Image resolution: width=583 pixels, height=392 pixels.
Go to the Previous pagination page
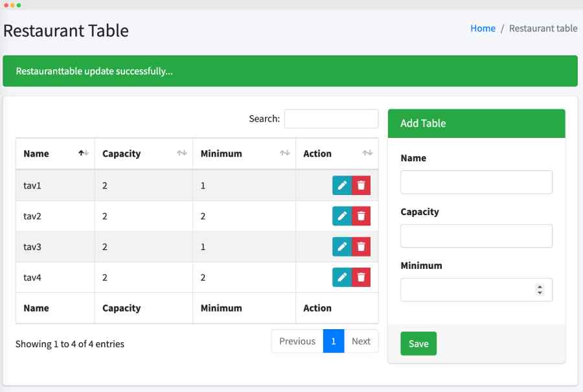[297, 341]
